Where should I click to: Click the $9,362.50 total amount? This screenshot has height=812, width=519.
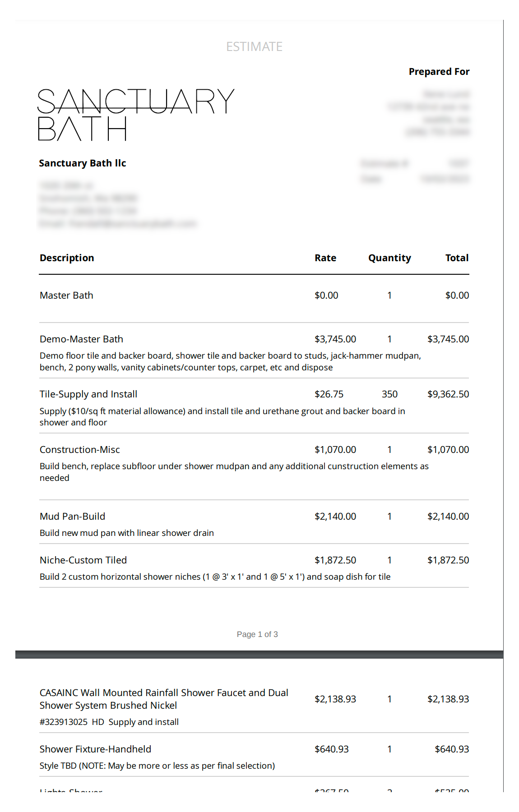click(448, 394)
